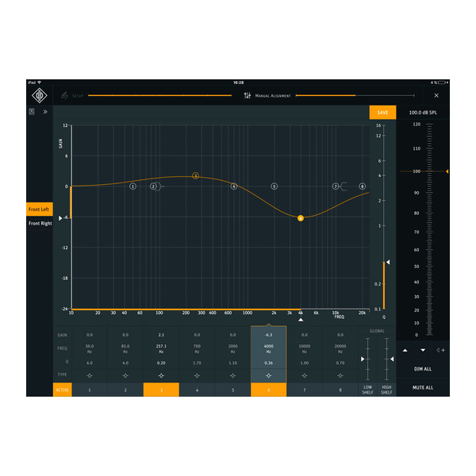The width and height of the screenshot is (476, 476).
Task: Click band 5 Q value 1.10
Action: coord(232,363)
